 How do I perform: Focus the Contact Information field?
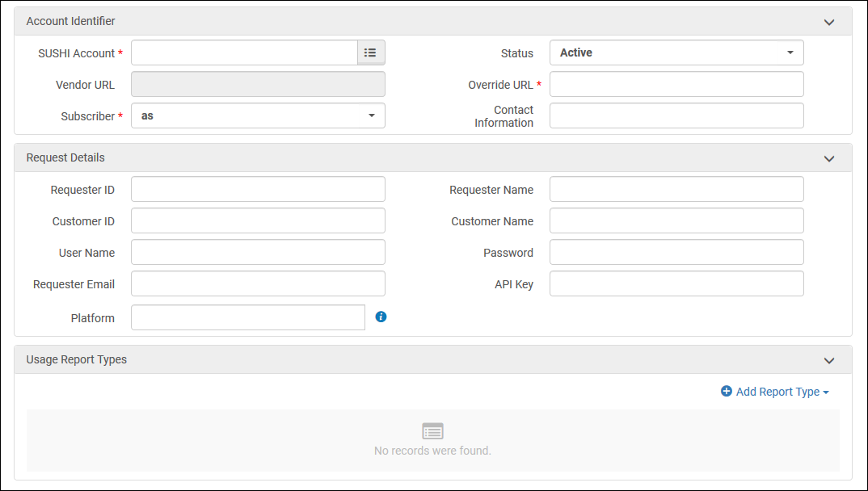[x=676, y=115]
